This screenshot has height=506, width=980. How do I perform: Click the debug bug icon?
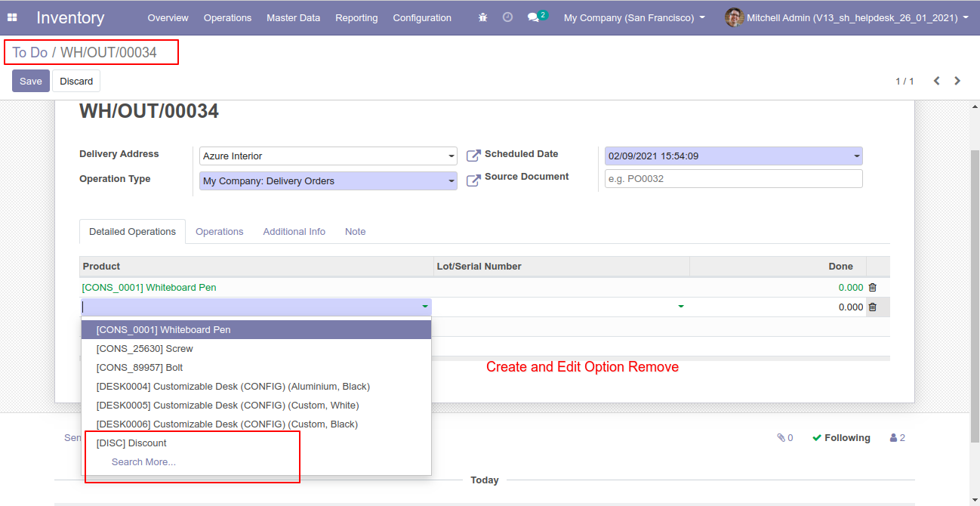pos(483,17)
